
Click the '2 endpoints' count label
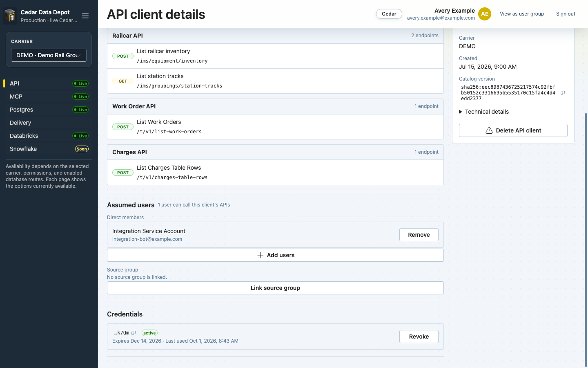425,36
